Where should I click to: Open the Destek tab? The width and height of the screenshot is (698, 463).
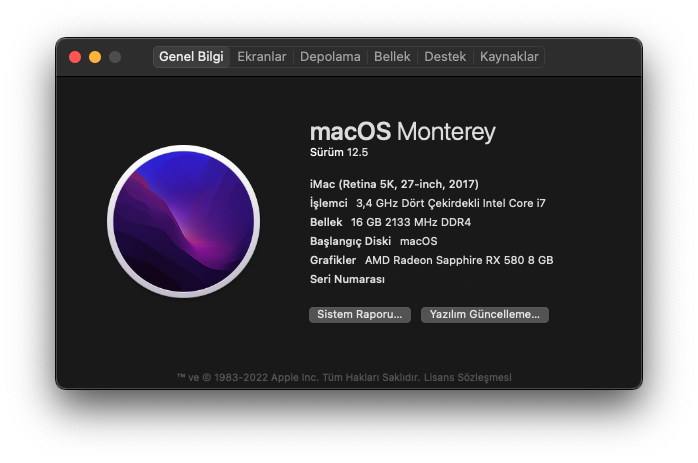(445, 57)
